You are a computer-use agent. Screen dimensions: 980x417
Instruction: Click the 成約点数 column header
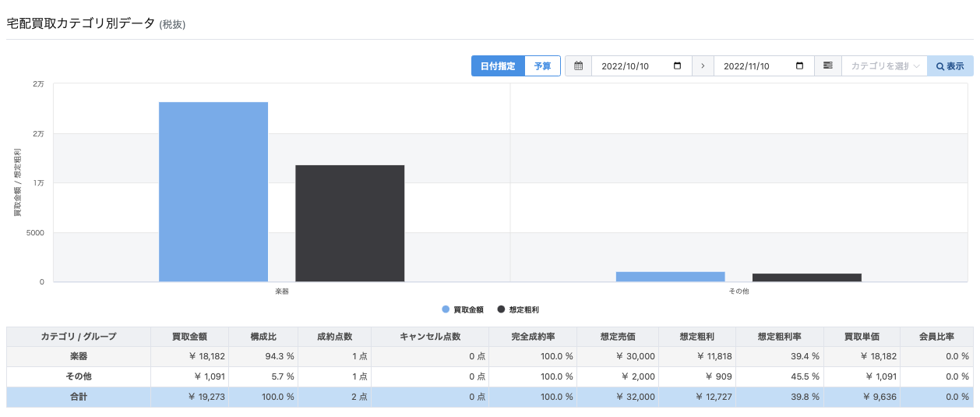tap(334, 337)
